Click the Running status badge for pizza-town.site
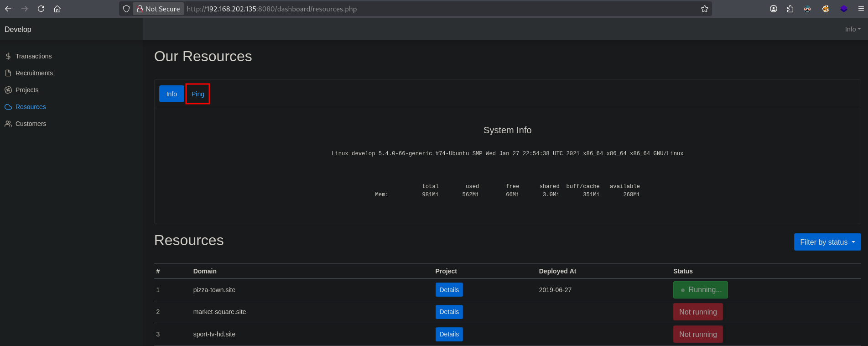Viewport: 868px width, 346px height. pos(700,290)
